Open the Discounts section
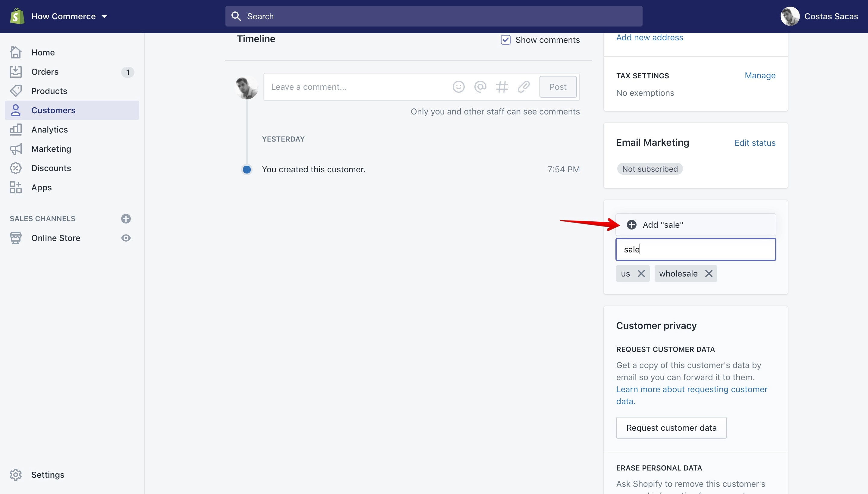Image resolution: width=868 pixels, height=494 pixels. [72, 168]
